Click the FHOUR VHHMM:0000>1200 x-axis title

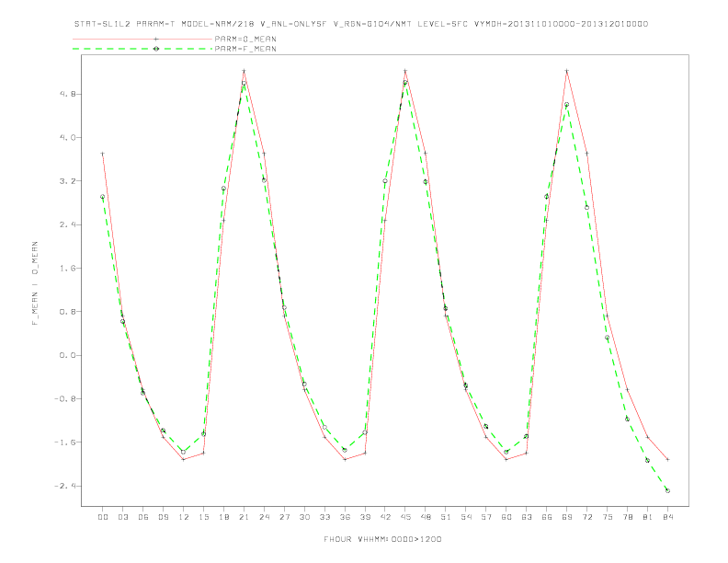coord(382,539)
